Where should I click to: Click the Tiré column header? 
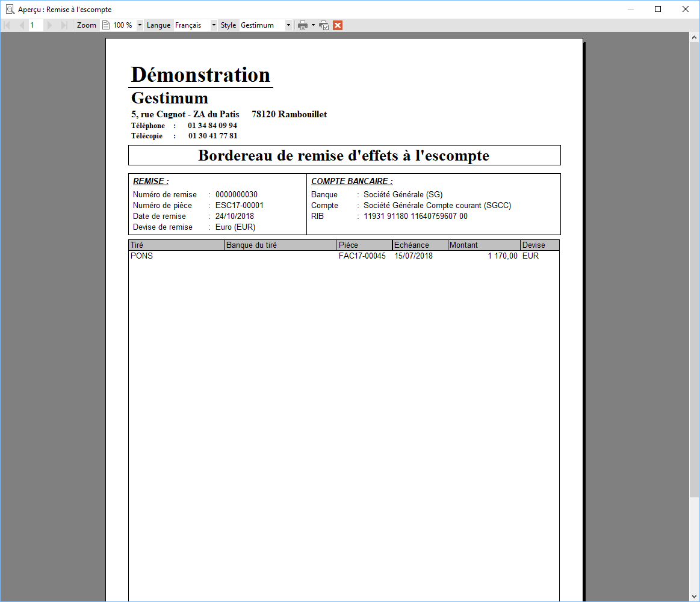pos(176,245)
